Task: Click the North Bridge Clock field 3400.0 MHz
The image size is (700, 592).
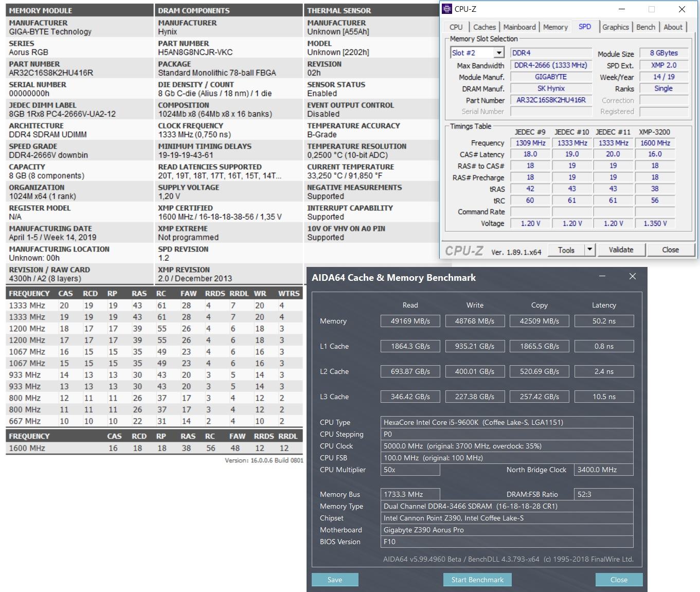Action: (x=604, y=470)
